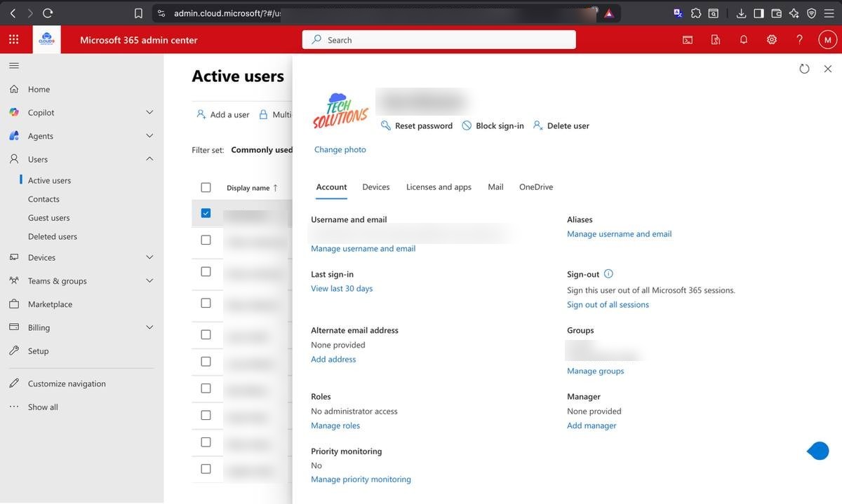Click Sign out of all sessions link
The height and width of the screenshot is (504, 842).
pyautogui.click(x=608, y=304)
